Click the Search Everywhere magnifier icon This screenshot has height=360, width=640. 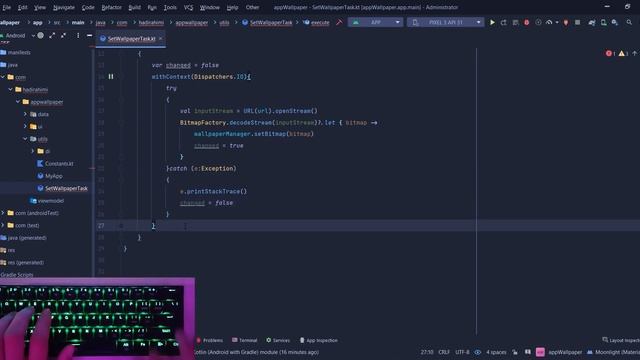(x=629, y=22)
